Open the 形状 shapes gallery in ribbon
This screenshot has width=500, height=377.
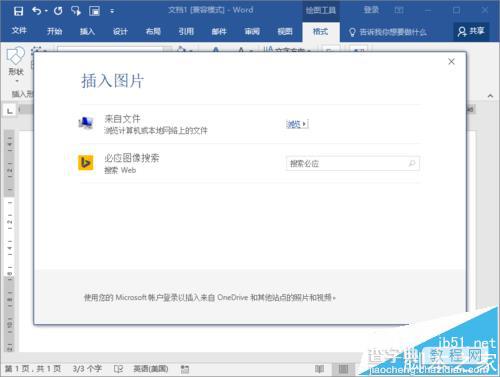[x=16, y=63]
